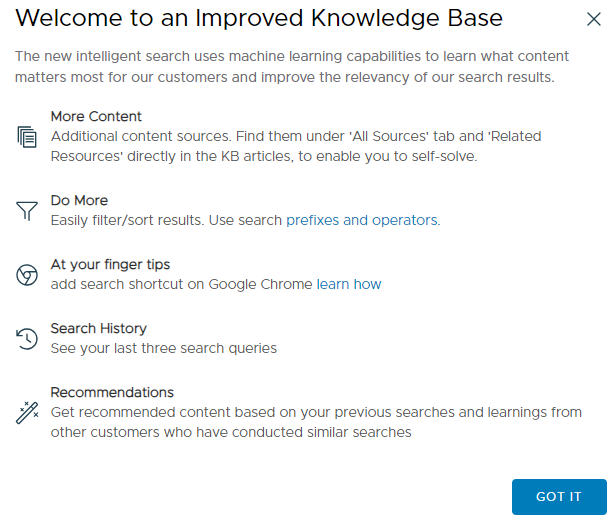Click the Recommendations magic wand icon
615x527 pixels.
[x=27, y=413]
